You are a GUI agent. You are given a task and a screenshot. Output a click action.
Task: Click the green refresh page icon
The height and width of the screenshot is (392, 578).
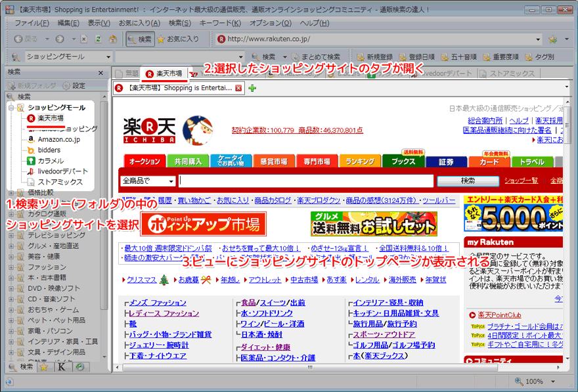click(x=99, y=39)
